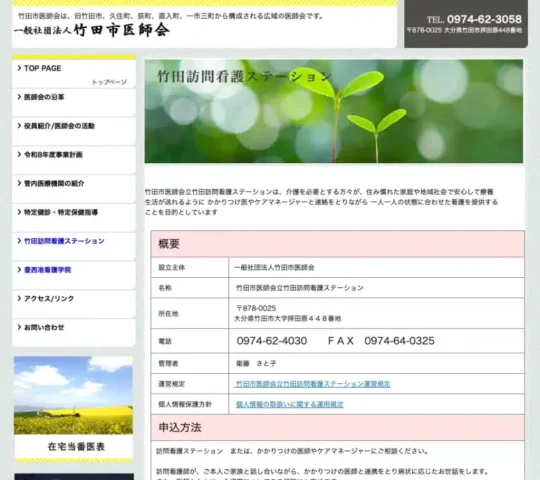Open the TOP PAGE menu item

coord(74,74)
